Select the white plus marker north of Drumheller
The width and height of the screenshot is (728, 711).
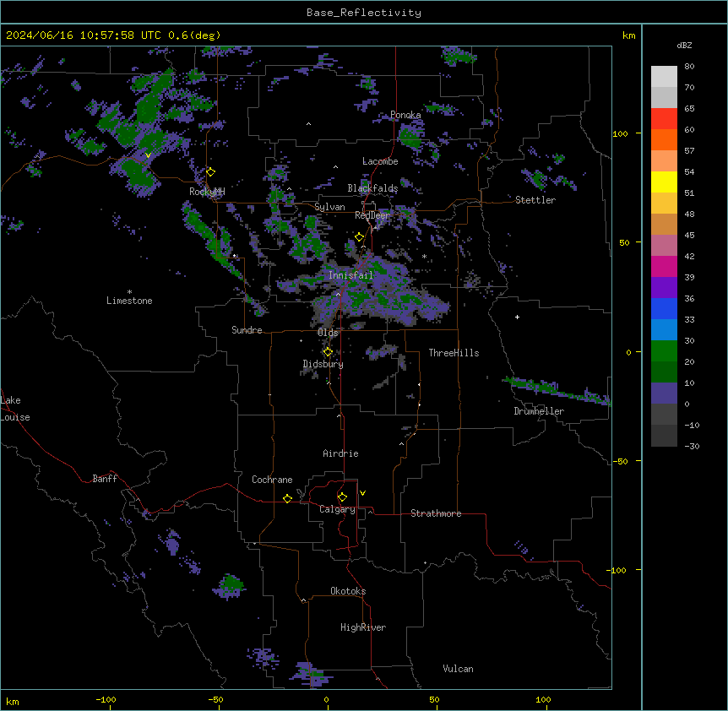[x=517, y=317]
